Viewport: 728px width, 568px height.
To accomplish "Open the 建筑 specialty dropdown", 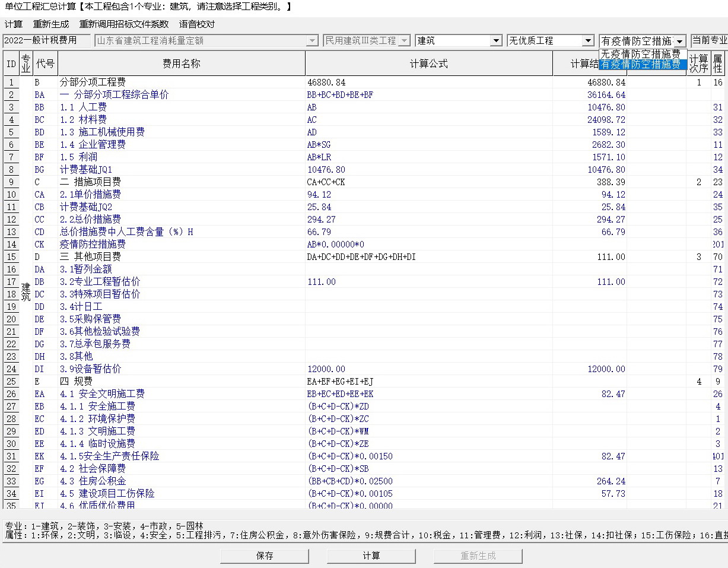I will point(496,41).
